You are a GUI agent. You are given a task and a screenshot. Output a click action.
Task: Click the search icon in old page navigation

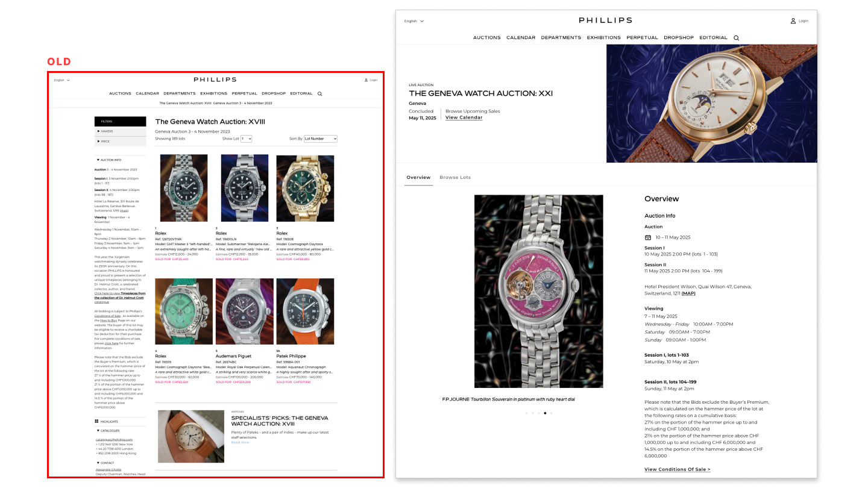pos(319,93)
